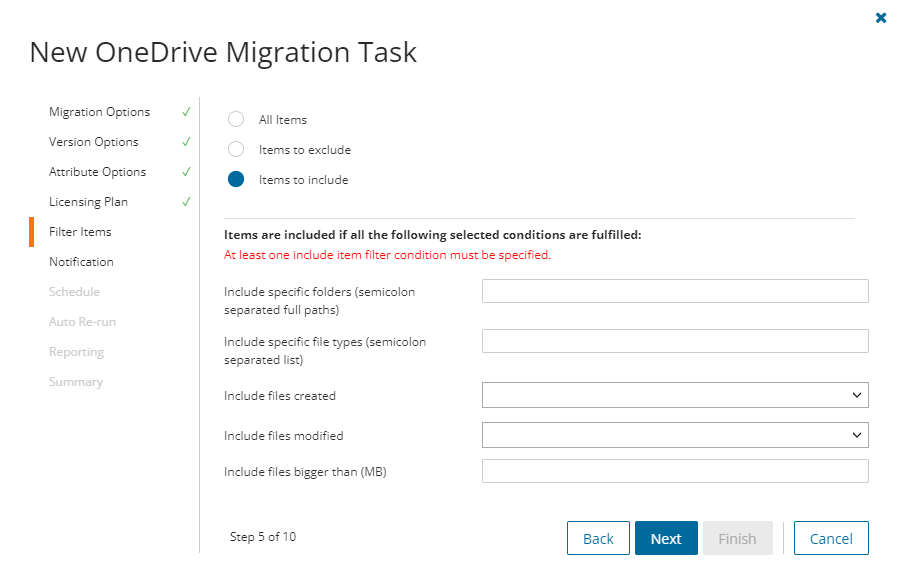Viewport: 899px width, 585px height.
Task: Select the Attribute Options step
Action: point(97,172)
